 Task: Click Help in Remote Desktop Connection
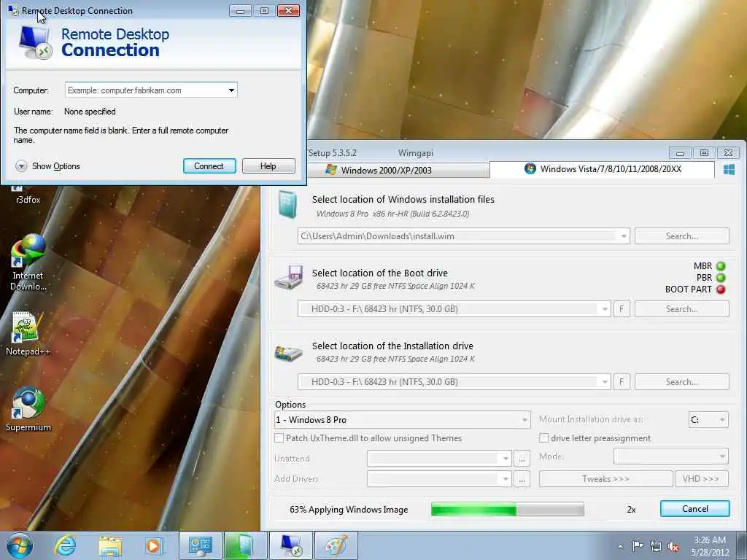(x=268, y=166)
